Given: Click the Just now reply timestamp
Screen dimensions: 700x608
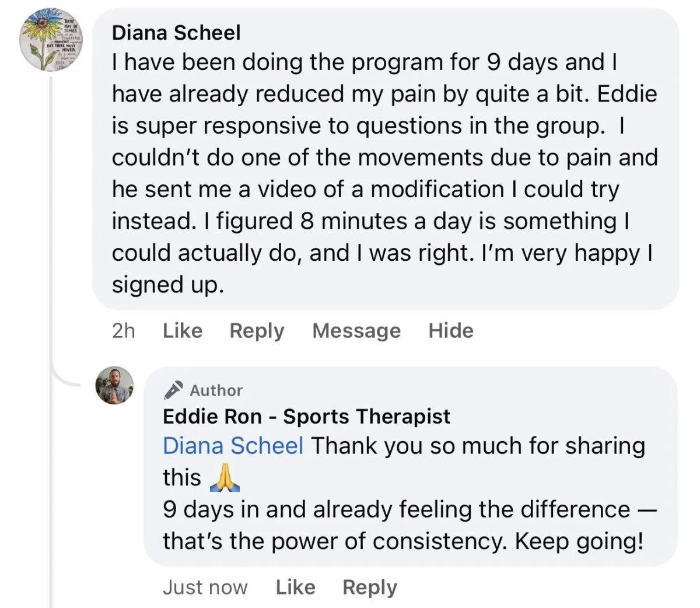Looking at the screenshot, I should click(205, 587).
